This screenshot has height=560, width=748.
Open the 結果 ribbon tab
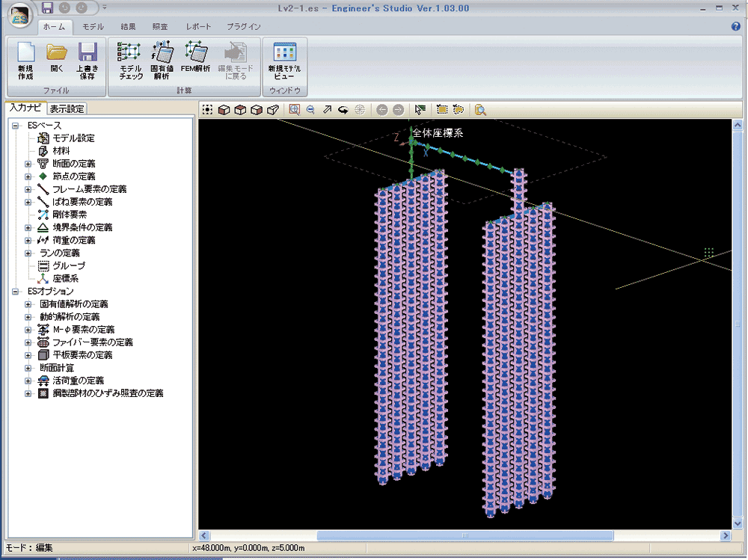click(128, 27)
